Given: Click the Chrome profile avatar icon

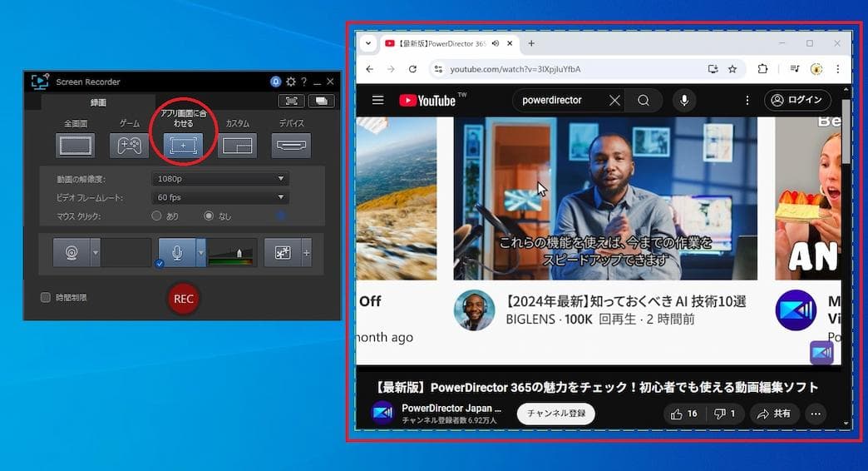Looking at the screenshot, I should [x=816, y=69].
